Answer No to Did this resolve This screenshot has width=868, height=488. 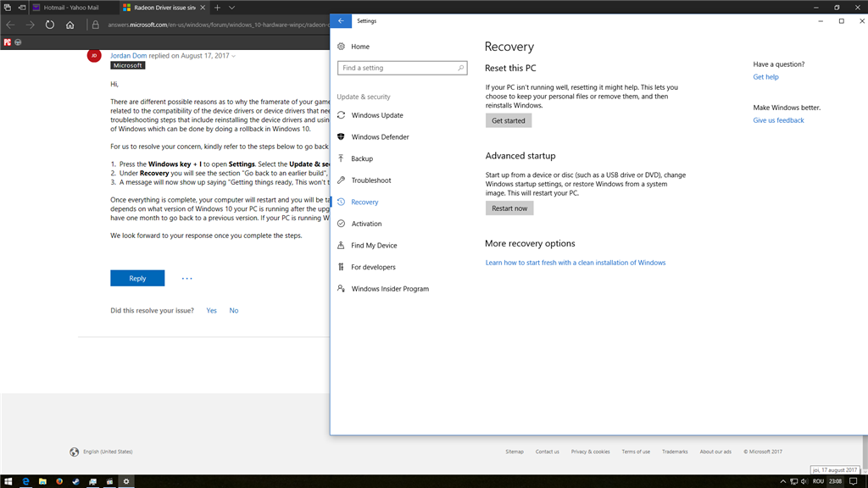pyautogui.click(x=234, y=310)
